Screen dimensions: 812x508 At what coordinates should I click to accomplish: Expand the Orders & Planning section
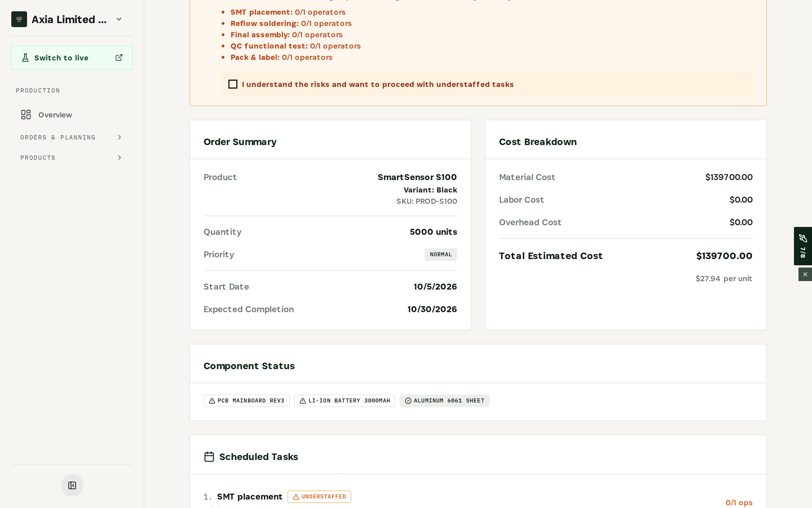[x=72, y=137]
